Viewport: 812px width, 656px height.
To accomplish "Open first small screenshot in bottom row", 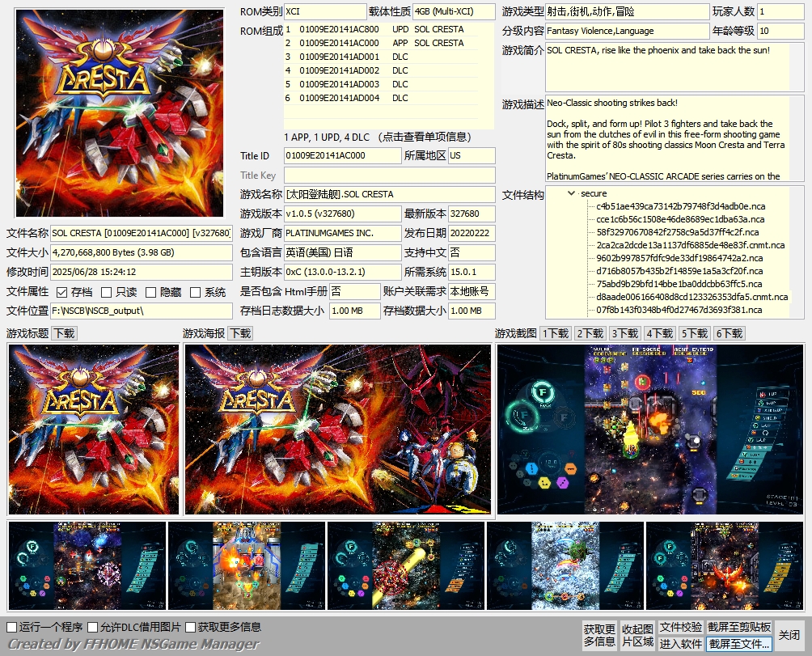I will 87,565.
